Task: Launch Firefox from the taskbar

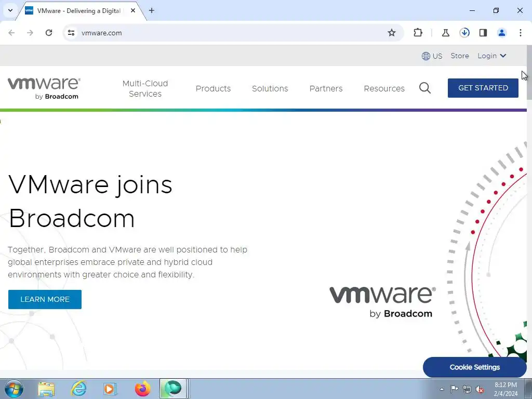Action: [x=142, y=389]
